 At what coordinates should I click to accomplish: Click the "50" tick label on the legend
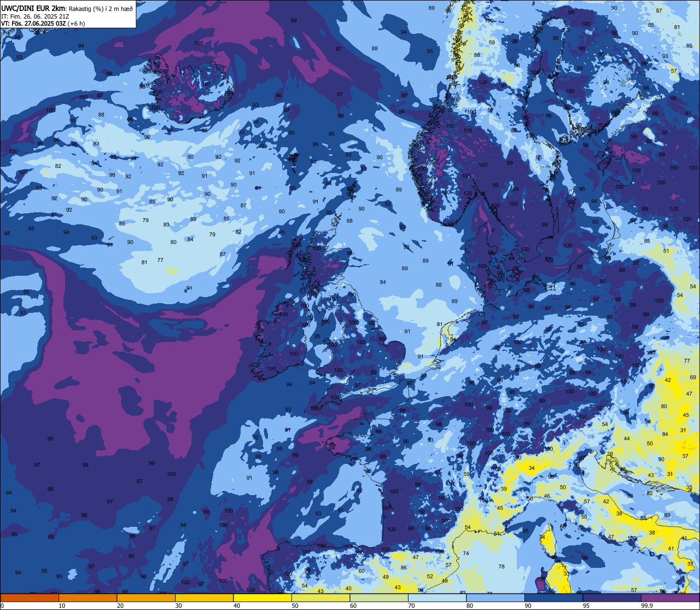(x=295, y=606)
